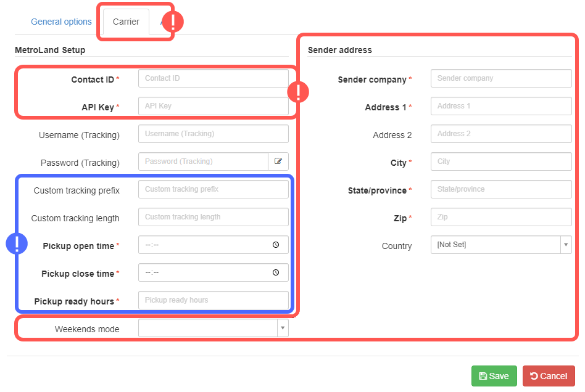Click the Sender company label

pyautogui.click(x=372, y=80)
